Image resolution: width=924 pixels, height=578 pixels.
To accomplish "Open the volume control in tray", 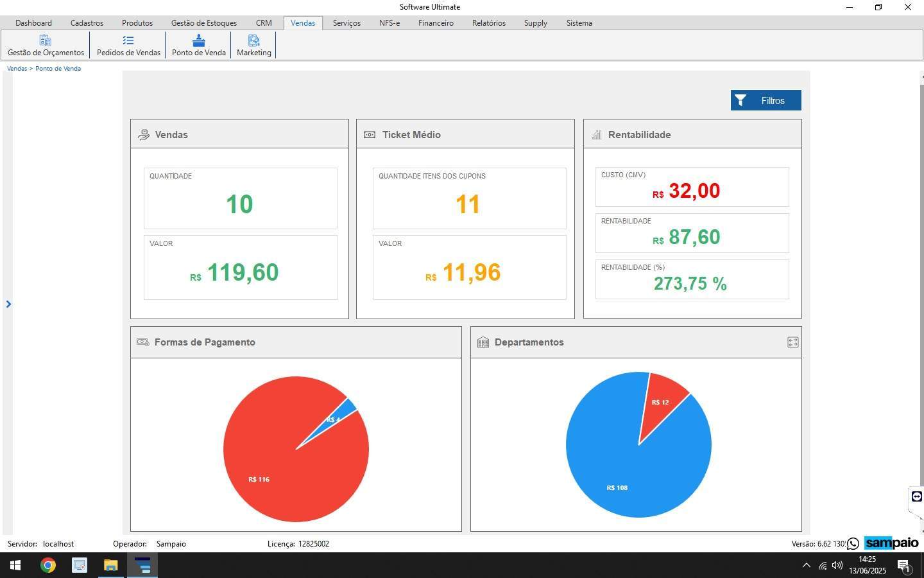I will pos(837,565).
